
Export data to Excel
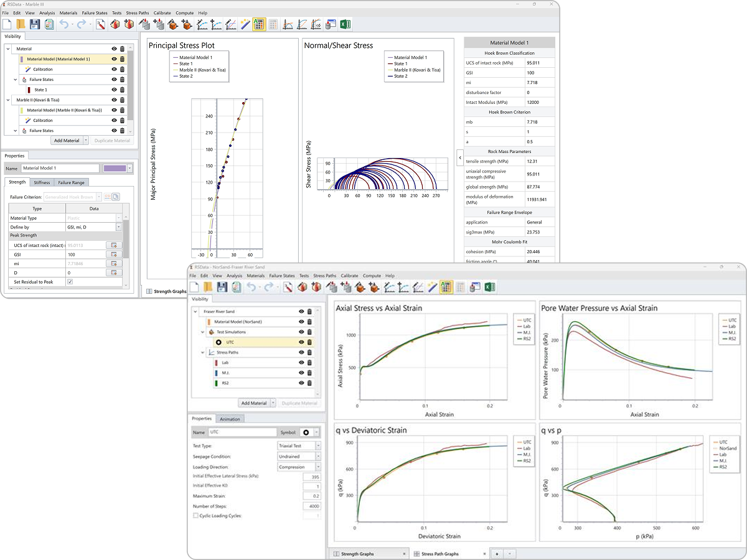pos(345,24)
